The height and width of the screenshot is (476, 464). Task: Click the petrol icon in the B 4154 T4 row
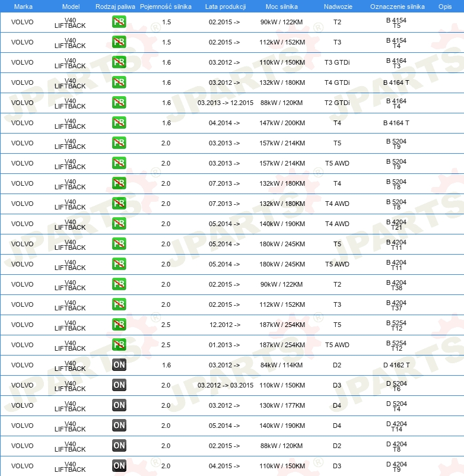coord(119,42)
